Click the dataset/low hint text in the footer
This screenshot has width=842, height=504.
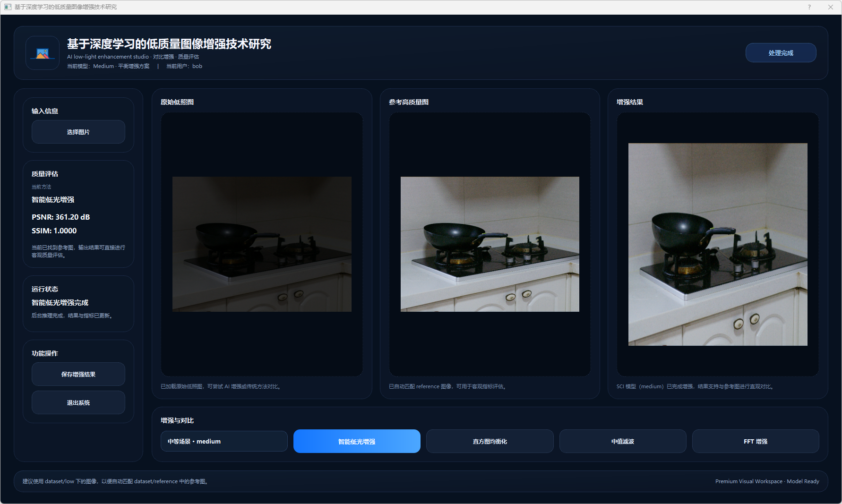(x=115, y=481)
